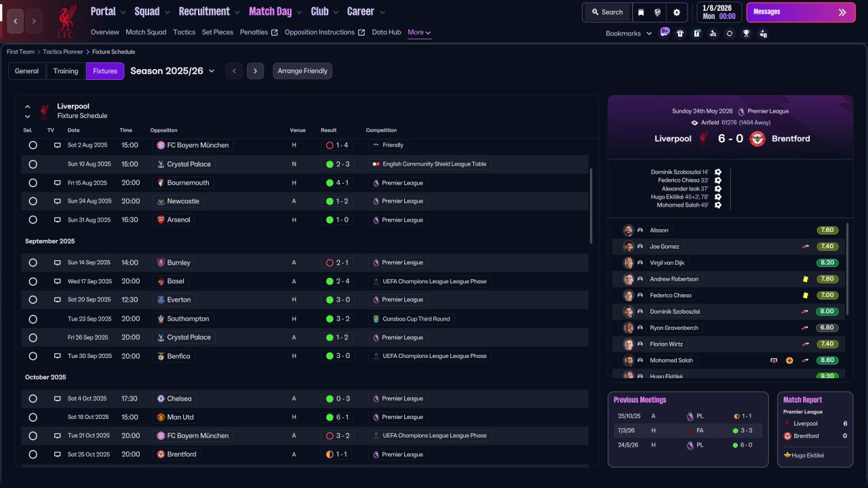Select the Newcastle fixture radio button

pos(33,201)
